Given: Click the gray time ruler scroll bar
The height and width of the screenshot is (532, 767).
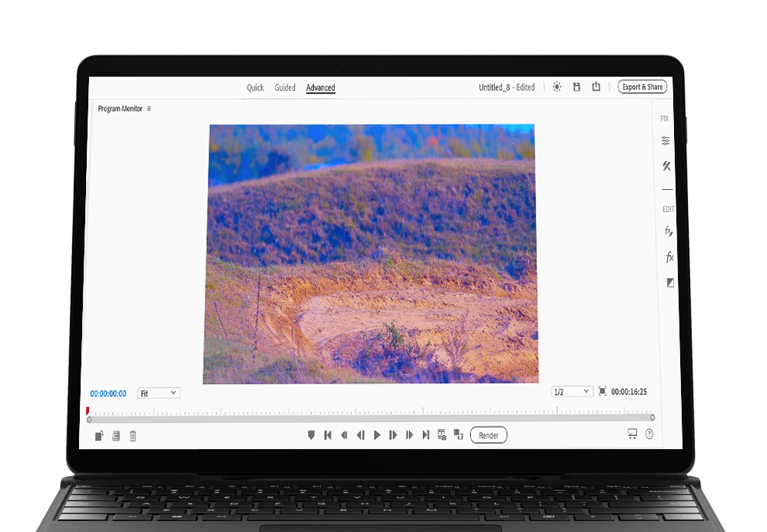Looking at the screenshot, I should point(370,419).
